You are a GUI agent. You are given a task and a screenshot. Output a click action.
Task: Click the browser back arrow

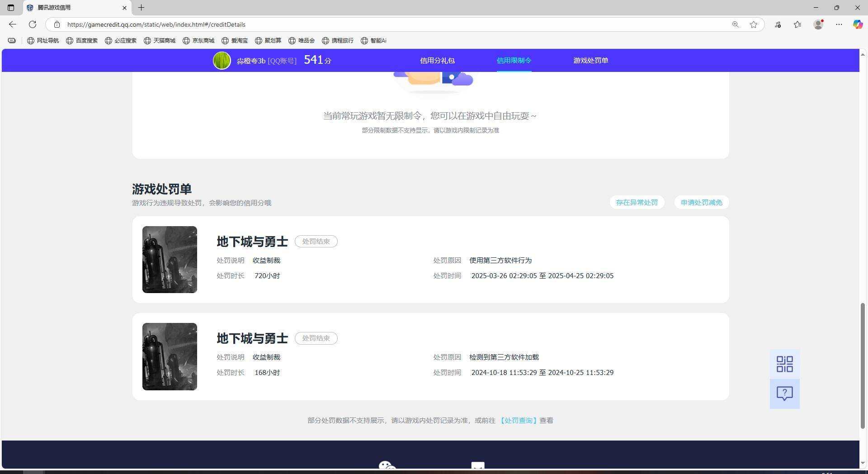[x=12, y=24]
